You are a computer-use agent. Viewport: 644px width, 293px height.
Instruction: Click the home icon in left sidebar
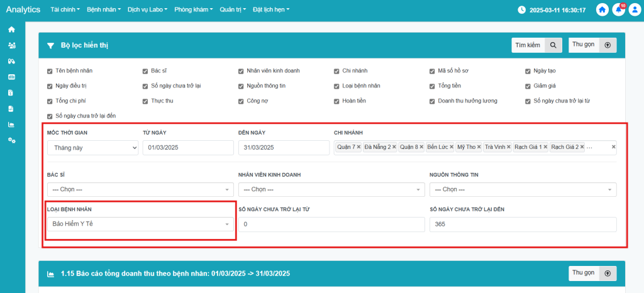pyautogui.click(x=11, y=30)
